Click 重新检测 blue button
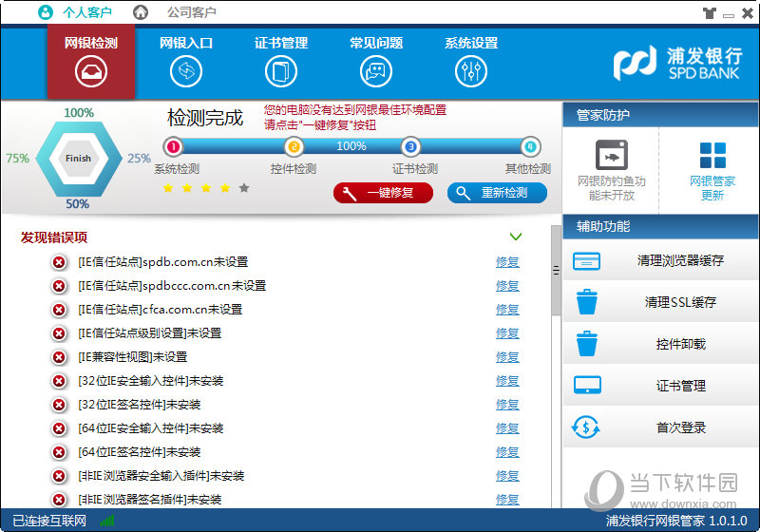The width and height of the screenshot is (760, 532). 497,193
